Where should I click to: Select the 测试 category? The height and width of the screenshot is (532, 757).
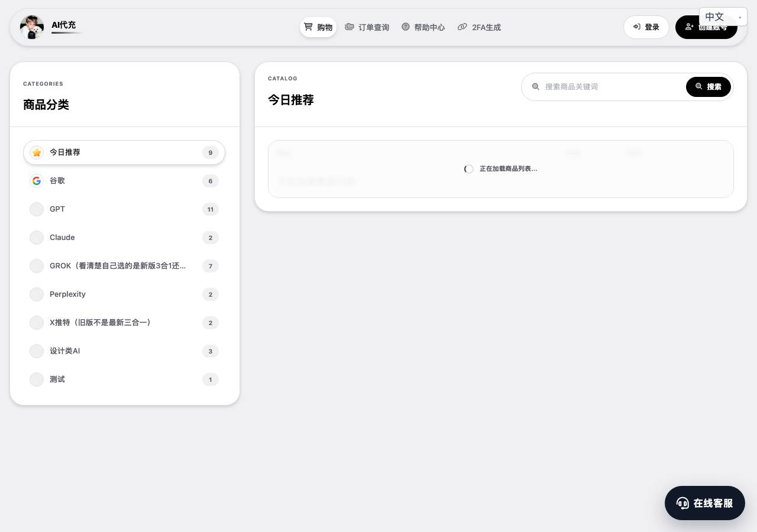[x=124, y=379]
